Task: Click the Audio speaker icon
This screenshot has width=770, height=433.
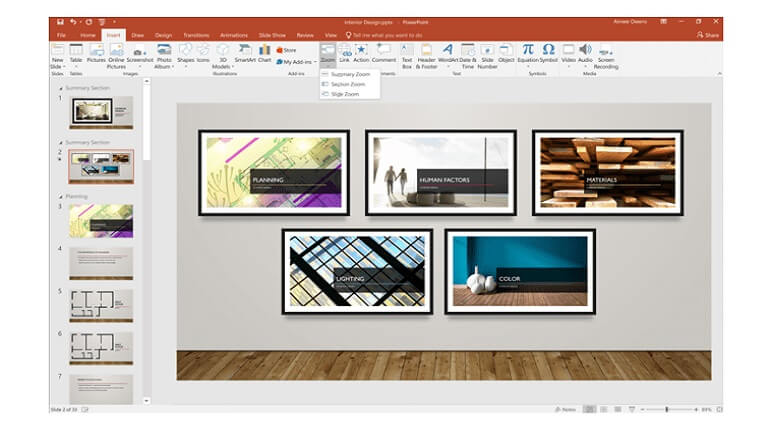Action: 585,50
